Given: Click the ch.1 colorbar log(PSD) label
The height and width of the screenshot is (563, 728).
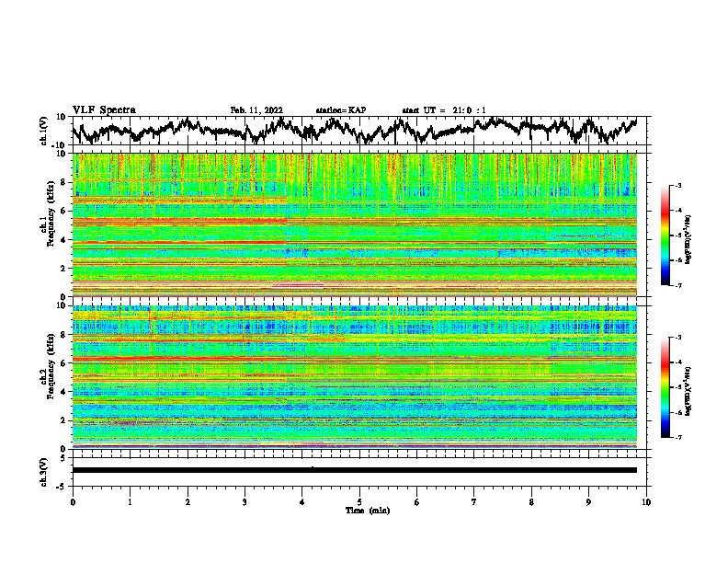Looking at the screenshot, I should pyautogui.click(x=688, y=240).
